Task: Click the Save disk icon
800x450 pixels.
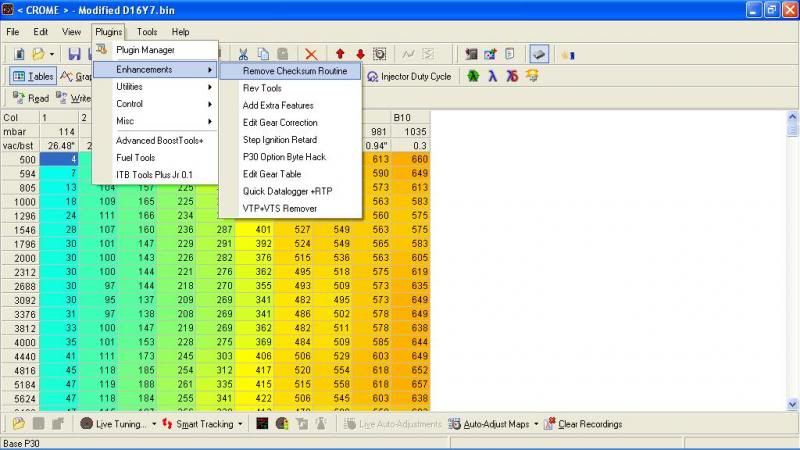Action: pos(74,53)
